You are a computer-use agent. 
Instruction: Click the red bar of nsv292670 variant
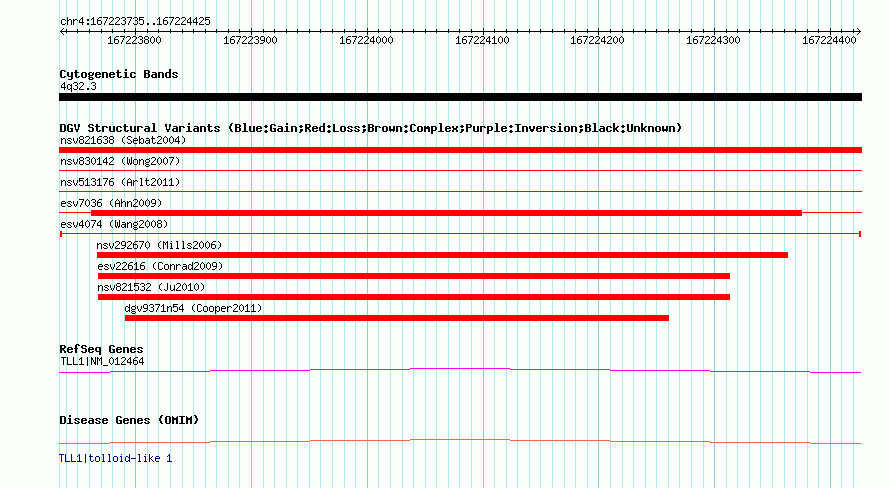[442, 255]
